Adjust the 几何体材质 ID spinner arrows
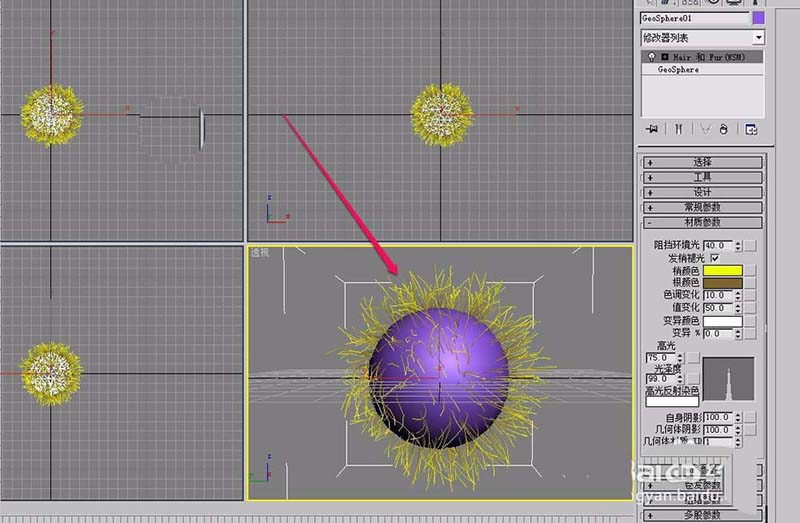This screenshot has width=800, height=523. coord(738,442)
